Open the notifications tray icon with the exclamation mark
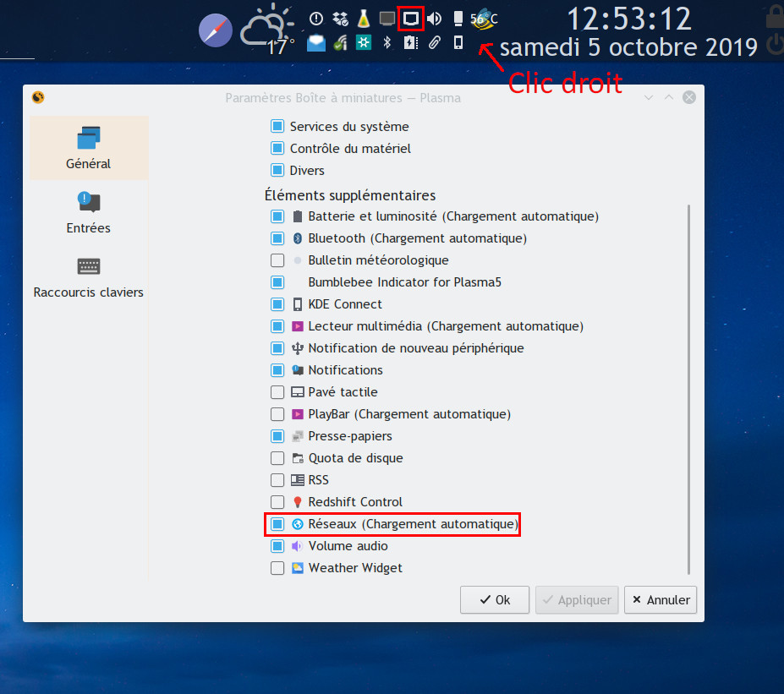784x694 pixels. pos(316,19)
